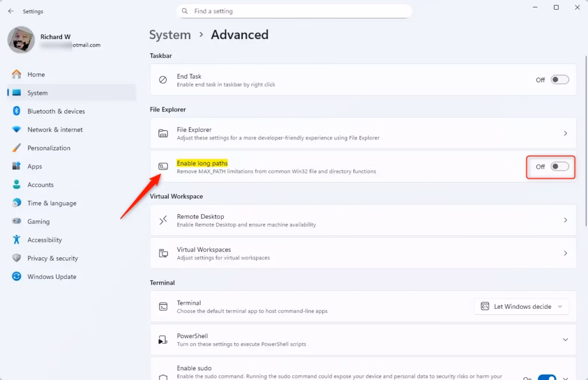Click the Remote Desktop icon

(x=163, y=220)
